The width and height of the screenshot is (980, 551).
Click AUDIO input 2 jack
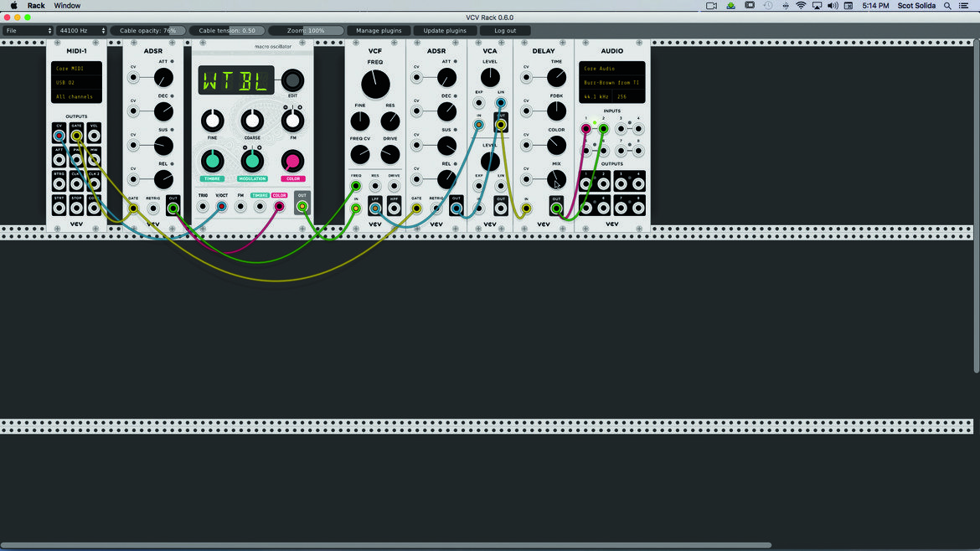[x=603, y=129]
